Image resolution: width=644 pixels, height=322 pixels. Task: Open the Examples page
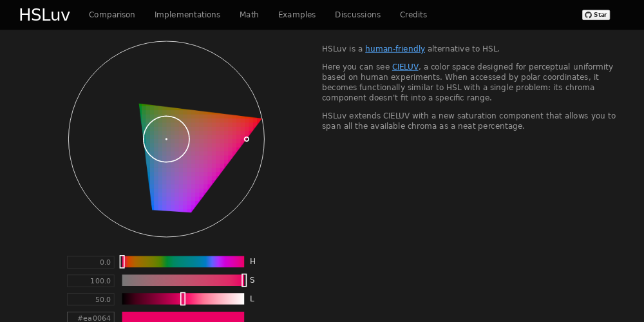click(296, 15)
